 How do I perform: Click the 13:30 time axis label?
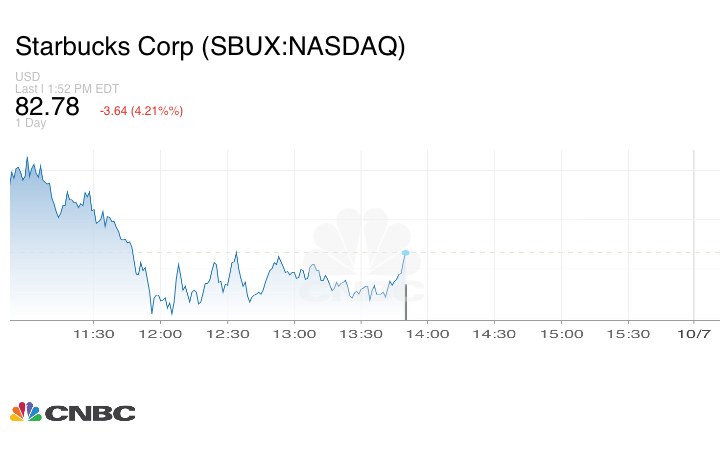point(361,334)
